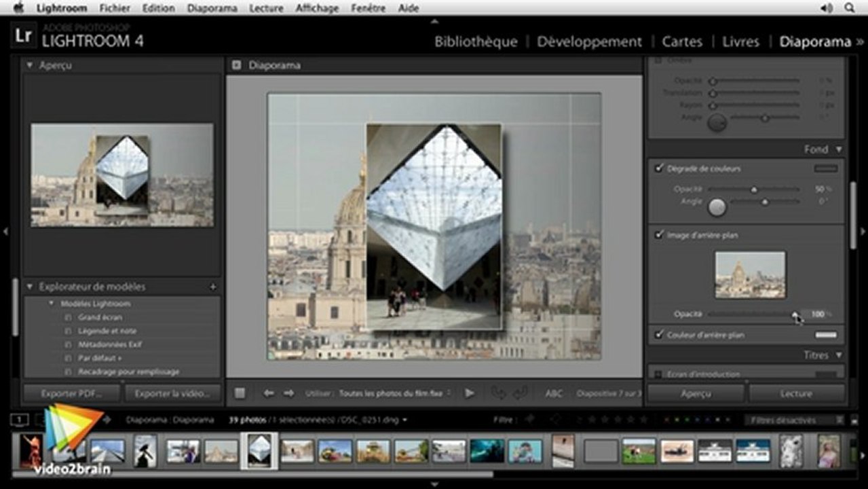This screenshot has width=868, height=489.
Task: Select the underwater blue filmstrip thumbnail
Action: (487, 451)
